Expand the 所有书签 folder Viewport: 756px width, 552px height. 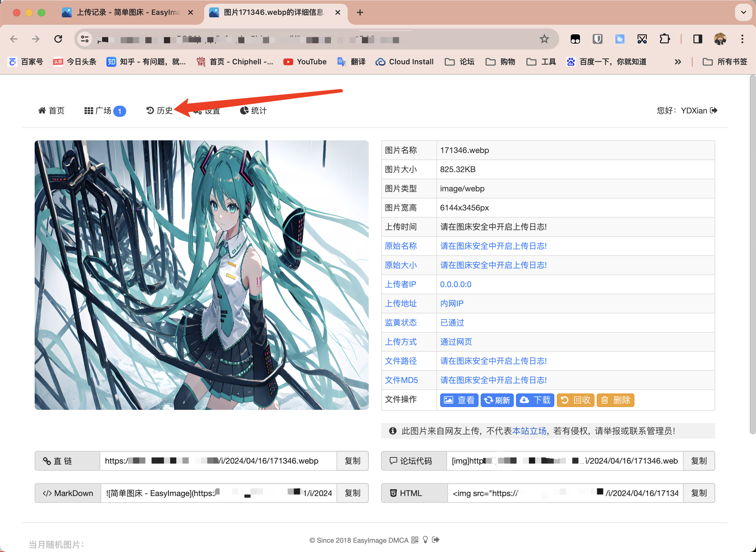pyautogui.click(x=725, y=62)
